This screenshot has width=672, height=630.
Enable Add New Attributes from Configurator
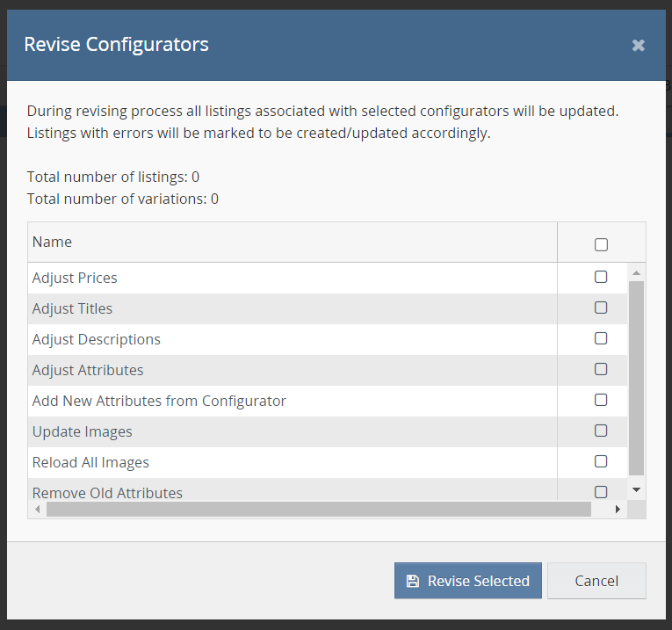(601, 400)
